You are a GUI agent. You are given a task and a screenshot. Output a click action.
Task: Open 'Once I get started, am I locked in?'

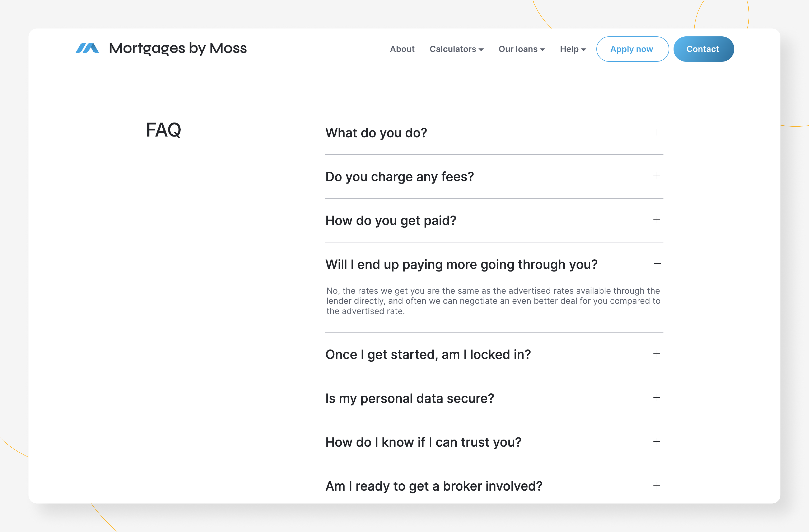(x=428, y=355)
